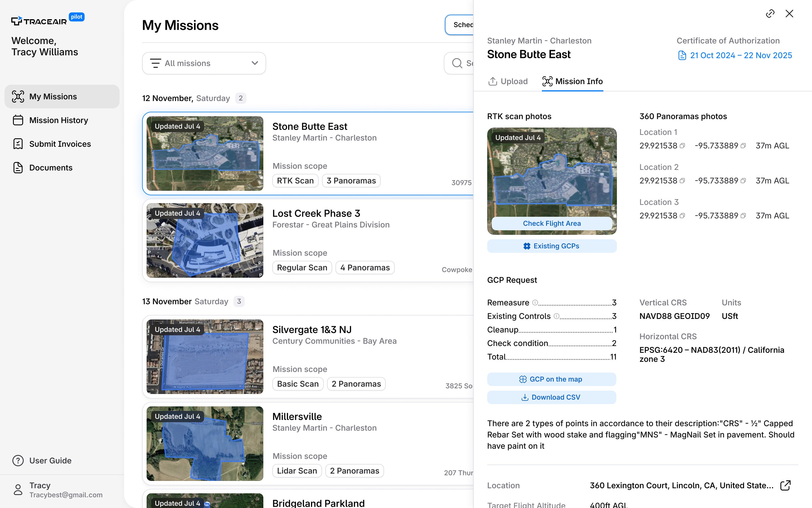This screenshot has width=812, height=508.
Task: Select Lost Creek Phase 3 title
Action: [316, 213]
